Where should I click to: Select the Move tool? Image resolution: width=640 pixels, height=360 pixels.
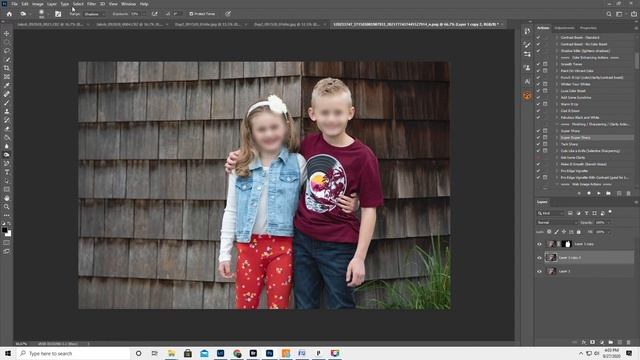[x=7, y=33]
